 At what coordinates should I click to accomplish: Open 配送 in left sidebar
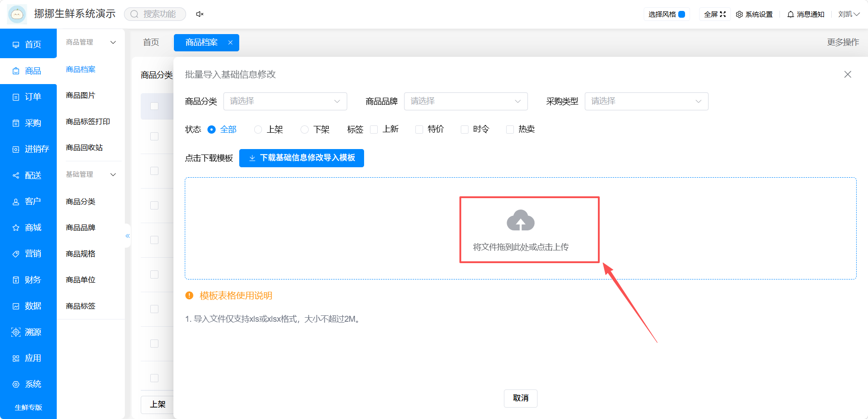coord(28,175)
